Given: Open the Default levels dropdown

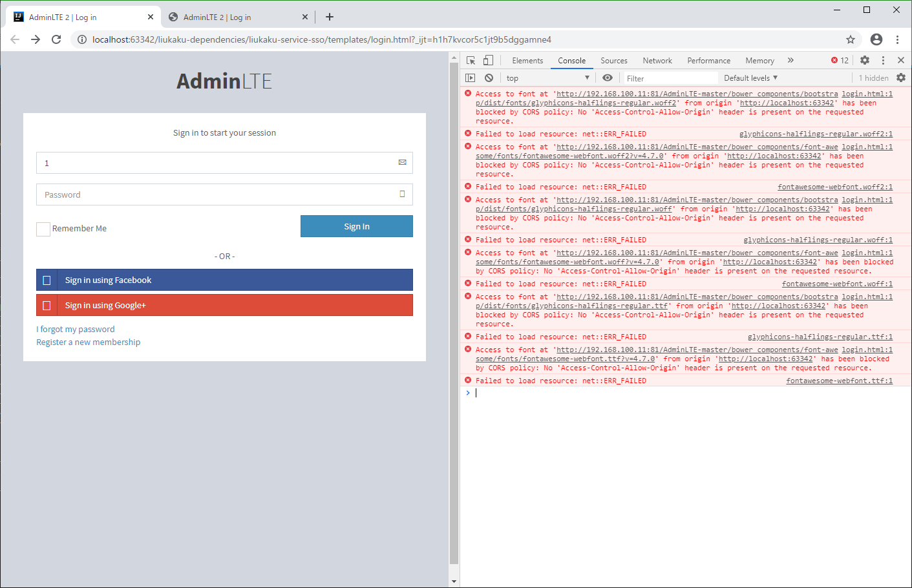Looking at the screenshot, I should point(750,78).
